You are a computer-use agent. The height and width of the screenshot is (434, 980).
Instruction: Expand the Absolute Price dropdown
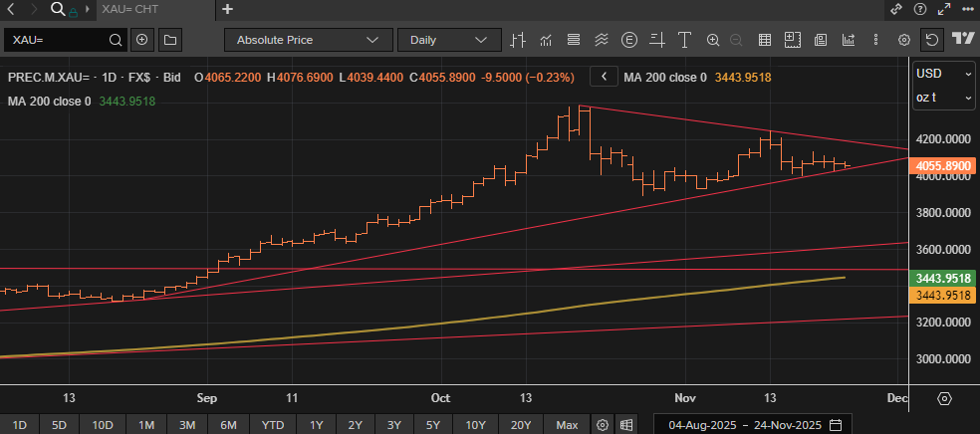coord(308,40)
